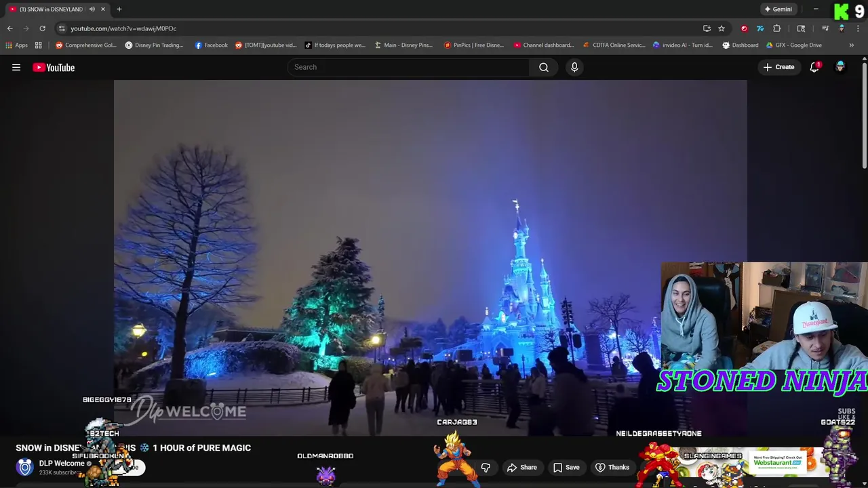Activate voice search microphone
This screenshot has width=868, height=488.
(574, 67)
